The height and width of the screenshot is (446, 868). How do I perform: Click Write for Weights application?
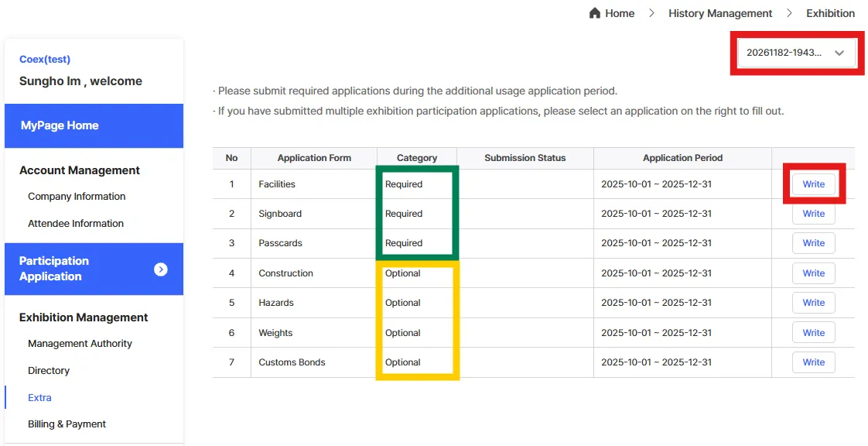(813, 333)
